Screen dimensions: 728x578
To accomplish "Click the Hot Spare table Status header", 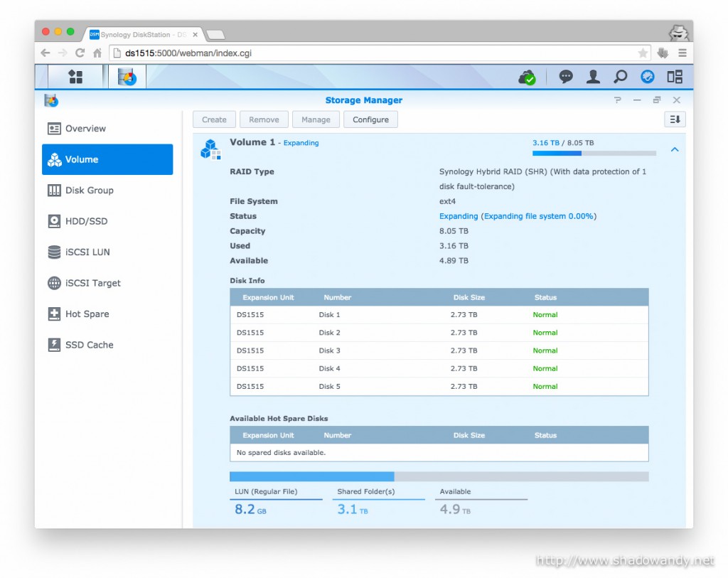I will [x=545, y=436].
